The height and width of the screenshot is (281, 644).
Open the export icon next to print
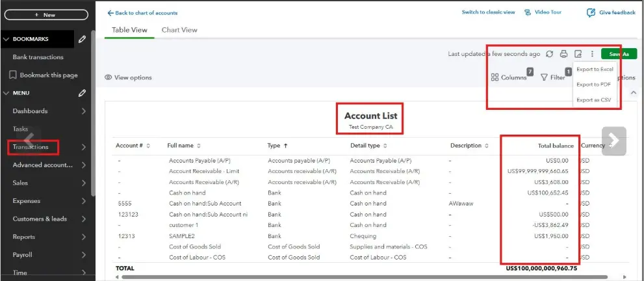[578, 54]
